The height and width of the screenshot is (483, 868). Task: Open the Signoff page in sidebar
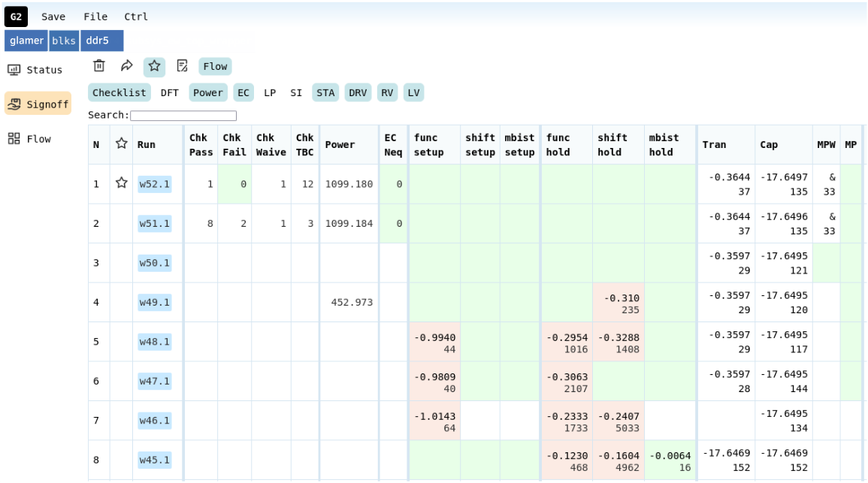38,104
